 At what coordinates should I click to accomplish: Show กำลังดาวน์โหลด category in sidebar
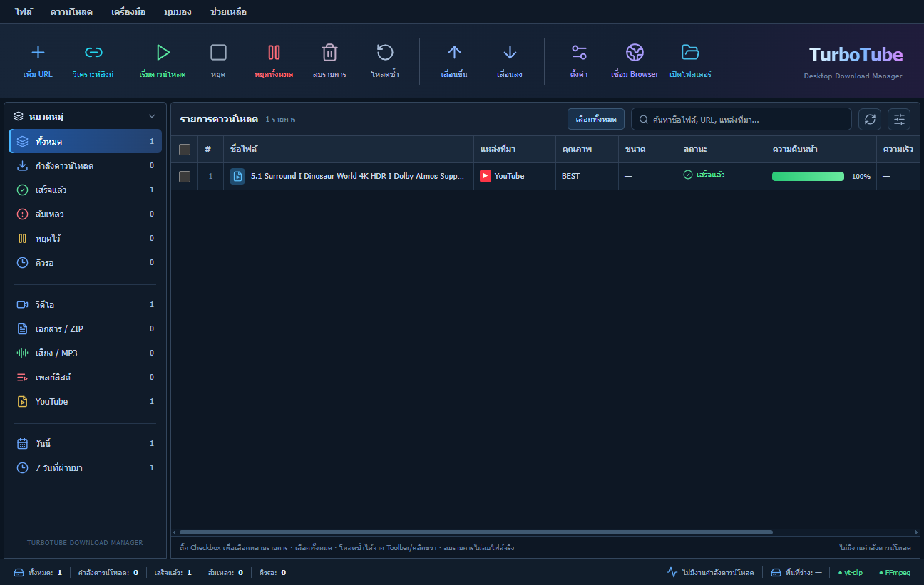point(86,166)
